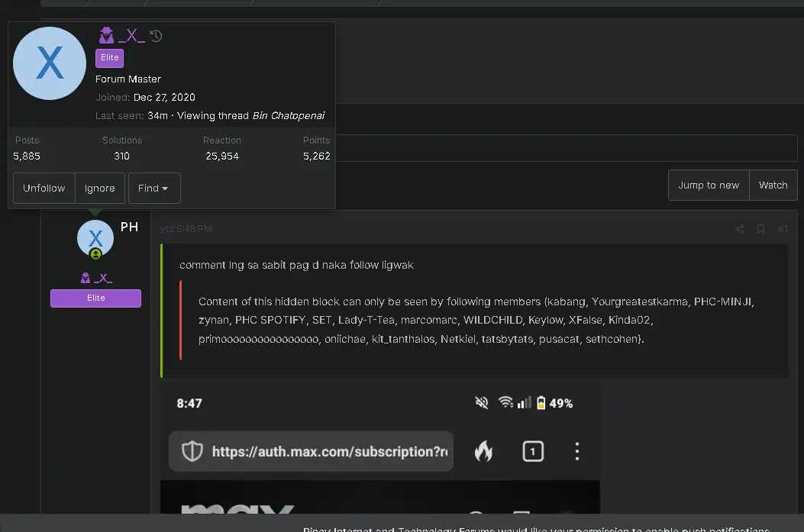Open _X_ username link in profile popup
Image resolution: width=804 pixels, height=532 pixels.
(131, 36)
